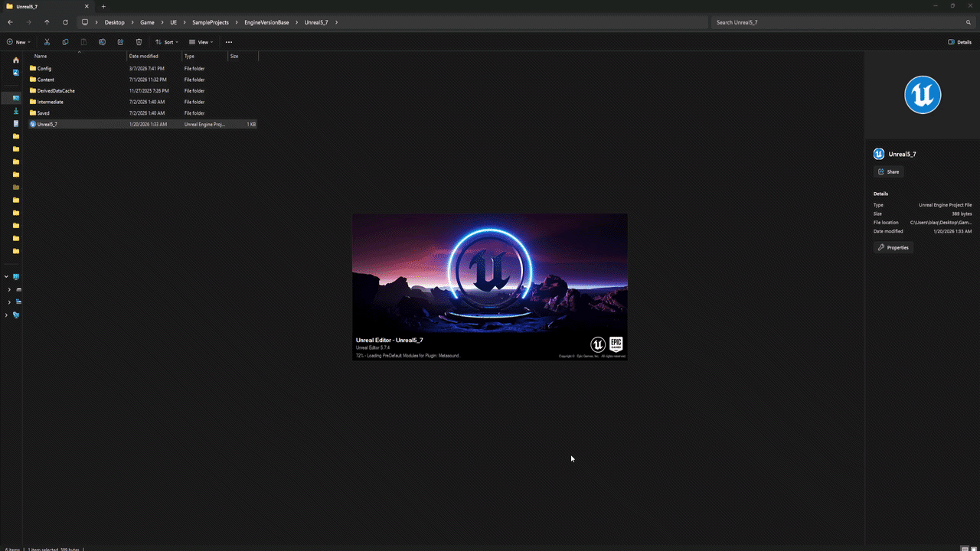Open the Home item in navigation pane

click(16, 60)
